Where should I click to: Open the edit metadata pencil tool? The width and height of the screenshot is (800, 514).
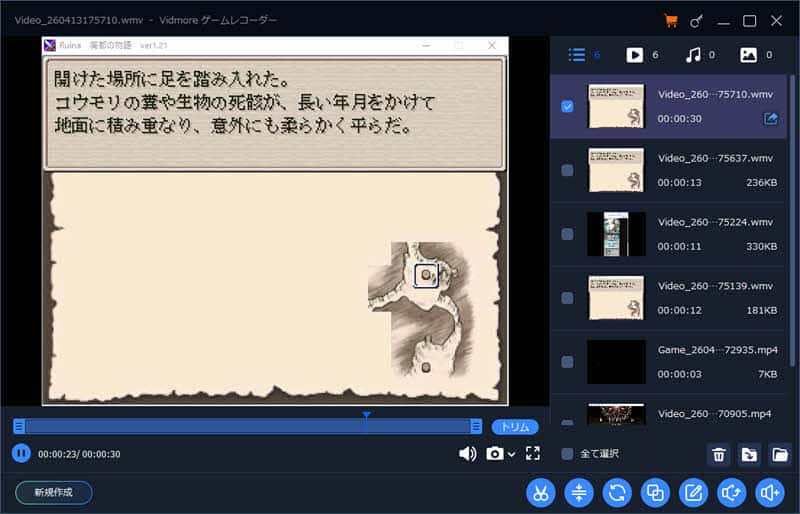tap(693, 493)
